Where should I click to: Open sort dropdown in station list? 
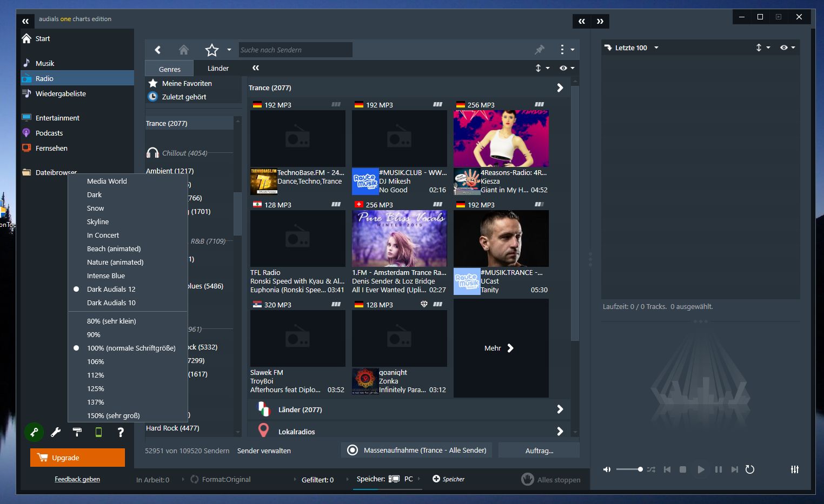click(542, 68)
